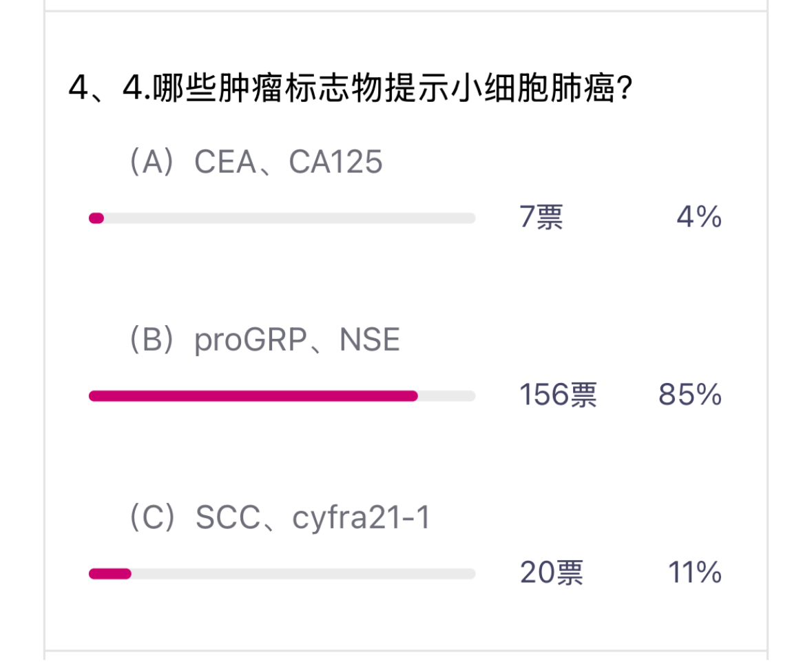Click the gray track of option C's bar

pos(303,573)
